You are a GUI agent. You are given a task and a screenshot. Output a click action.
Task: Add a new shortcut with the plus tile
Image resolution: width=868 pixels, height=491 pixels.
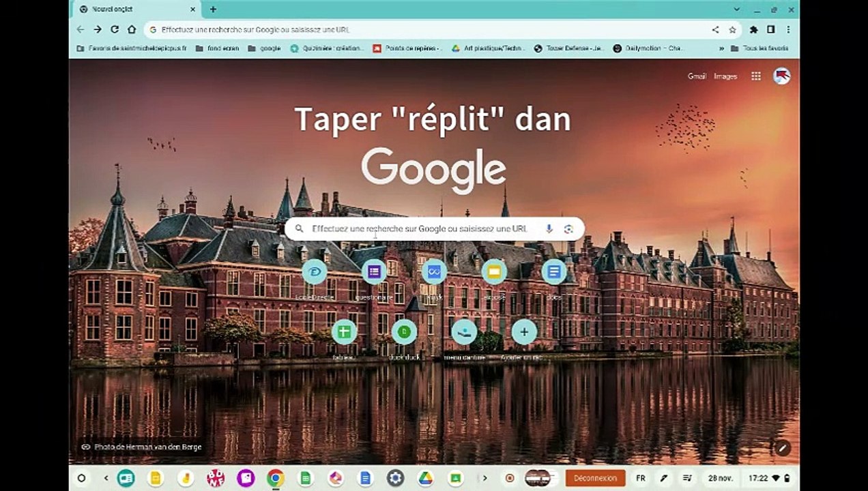[x=524, y=332]
